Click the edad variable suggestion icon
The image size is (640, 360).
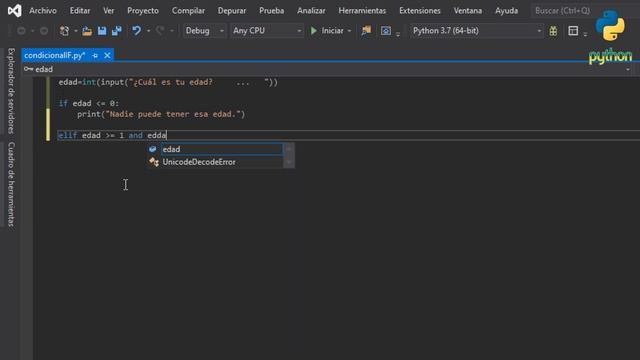(x=153, y=149)
